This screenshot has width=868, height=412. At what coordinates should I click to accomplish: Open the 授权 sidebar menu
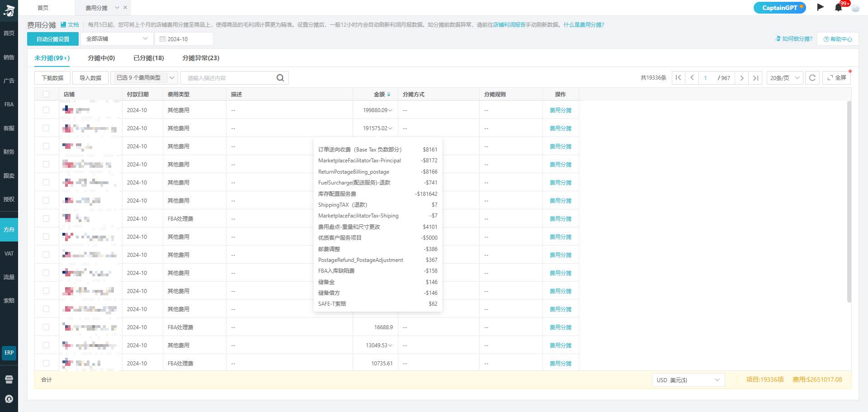(x=9, y=199)
